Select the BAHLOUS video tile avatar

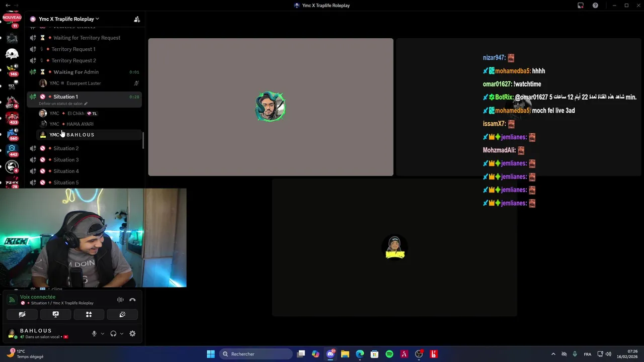point(395,247)
